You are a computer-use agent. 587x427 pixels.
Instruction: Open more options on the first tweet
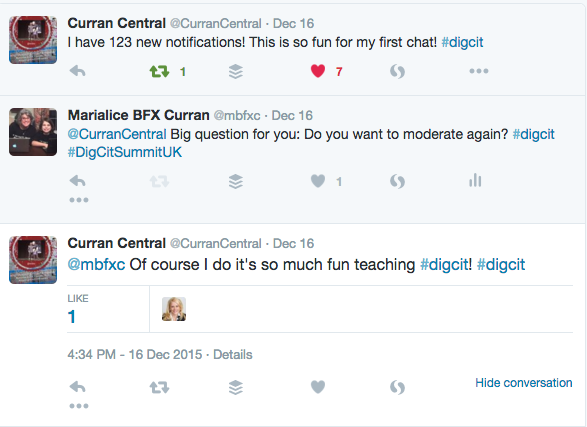(x=479, y=71)
